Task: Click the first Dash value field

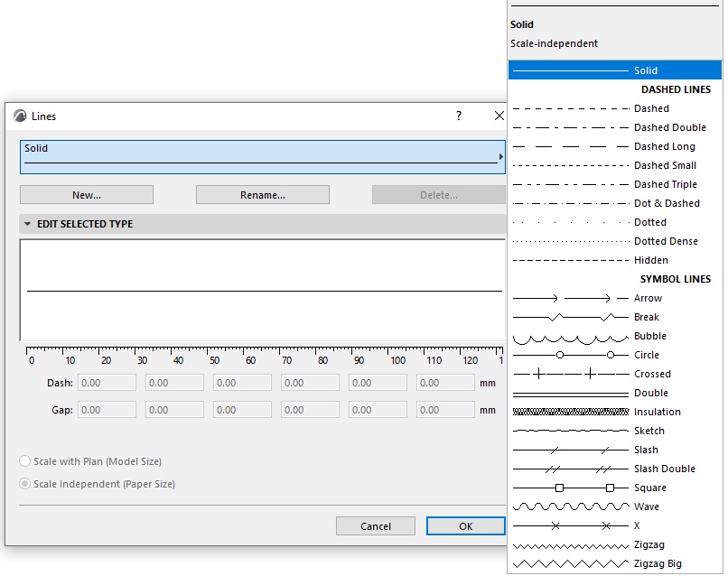Action: point(107,383)
